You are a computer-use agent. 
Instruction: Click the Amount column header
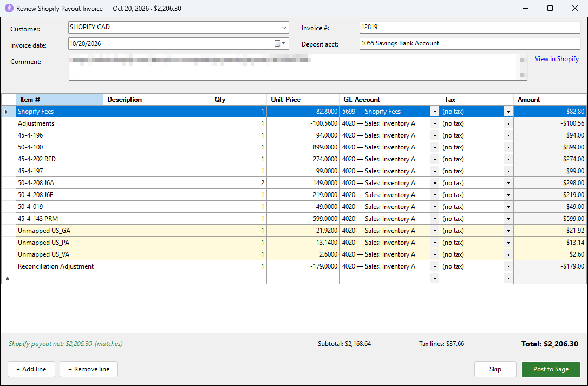550,100
